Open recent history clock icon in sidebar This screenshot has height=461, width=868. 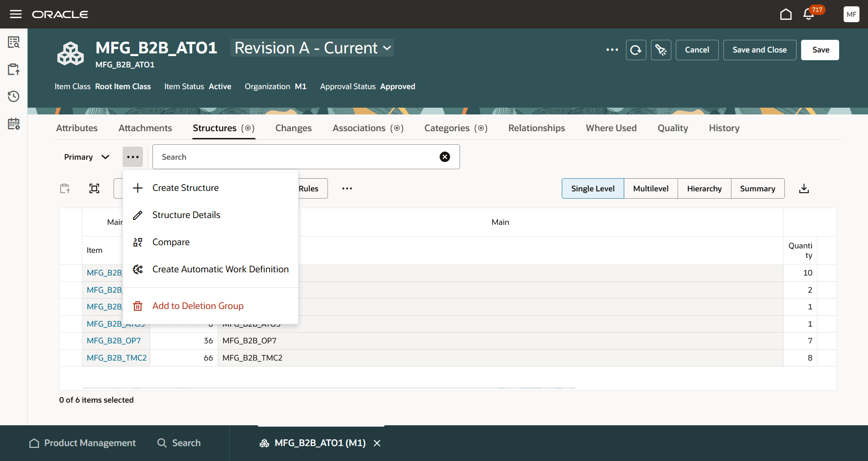pos(14,96)
